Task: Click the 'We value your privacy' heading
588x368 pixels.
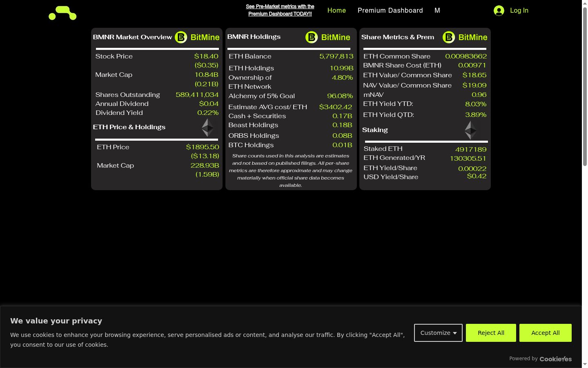Action: click(x=56, y=321)
